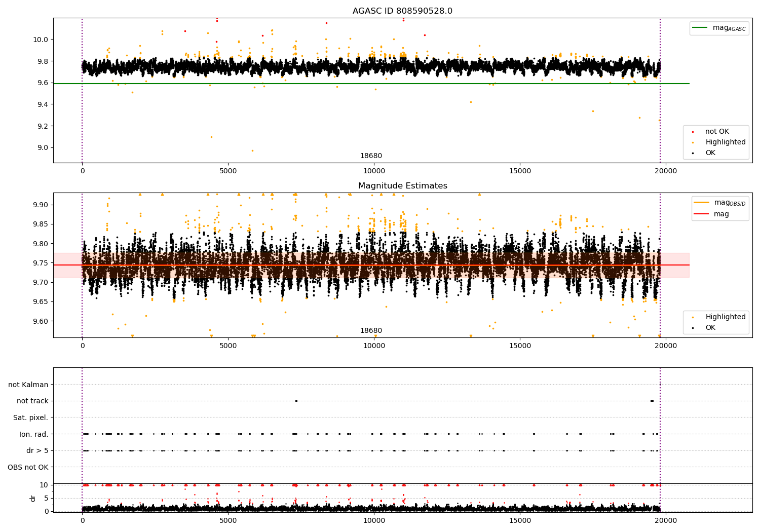The image size is (760, 532).
Task: Click the '18680' annotation in the middle plot
Action: (371, 331)
